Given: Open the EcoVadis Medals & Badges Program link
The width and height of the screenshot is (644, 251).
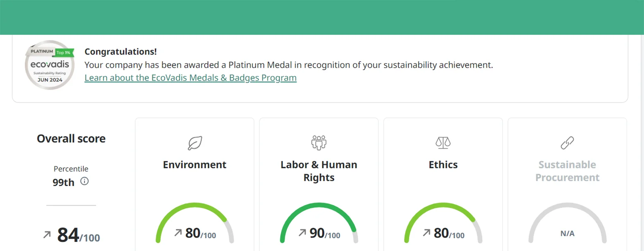Looking at the screenshot, I should (x=190, y=78).
